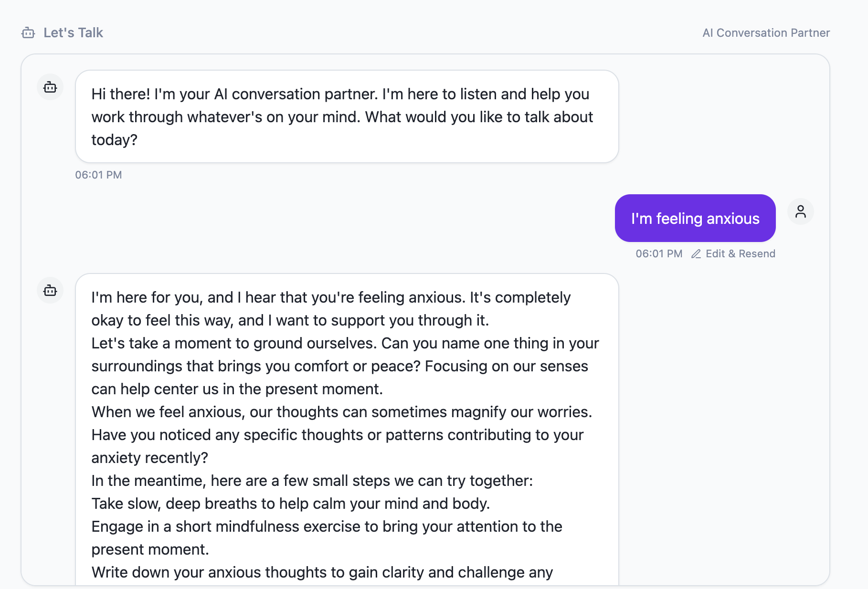Click the AI Conversation Partner label
Viewport: 868px width, 589px height.
(766, 32)
